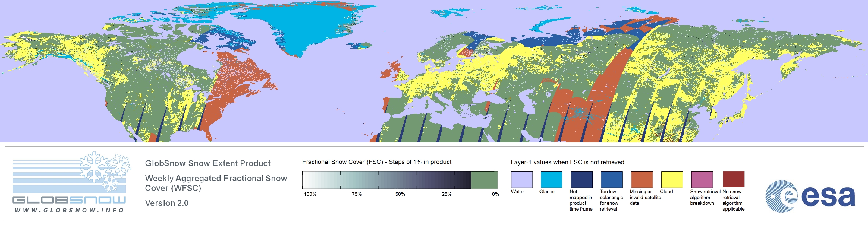Click the orange 'Missing or invalid' legend swatch
Screen dimensions: 868x225
point(642,179)
